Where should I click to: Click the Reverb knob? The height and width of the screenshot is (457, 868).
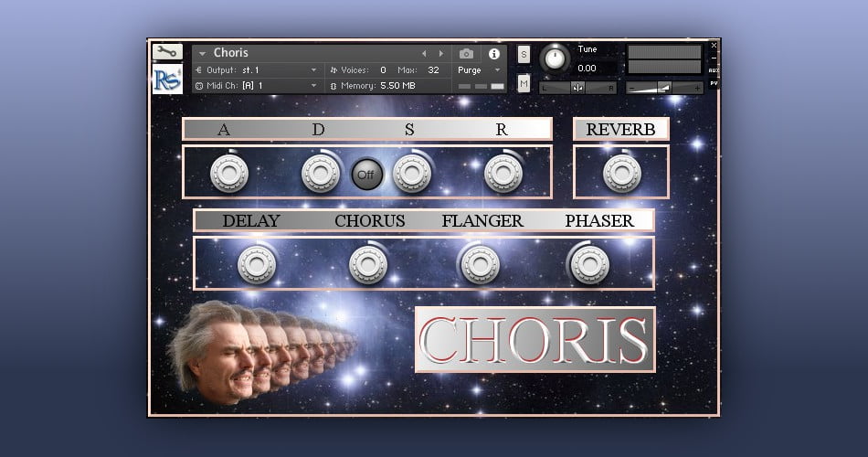tap(621, 173)
